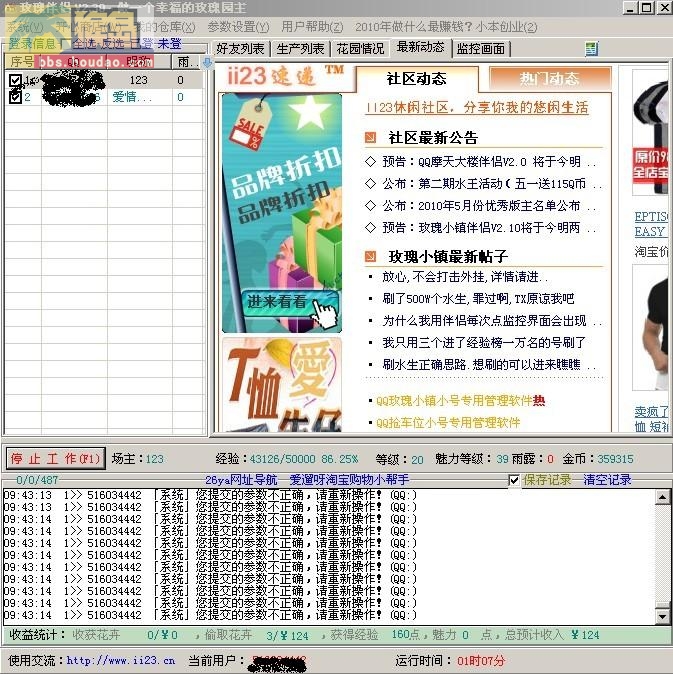The image size is (673, 674).
Task: Click the diamond bullet before QQ摩天大楼伴侣 notice
Action: tap(370, 162)
